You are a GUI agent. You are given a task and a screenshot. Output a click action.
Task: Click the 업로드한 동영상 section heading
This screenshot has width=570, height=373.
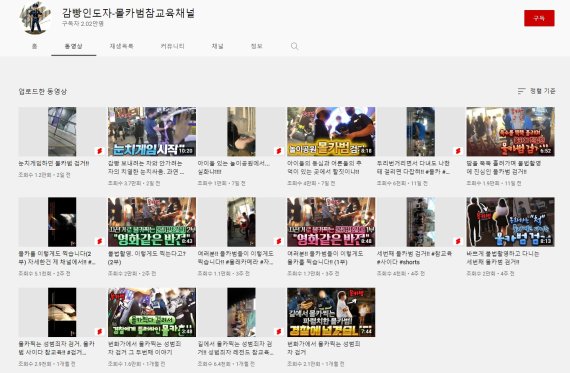(43, 92)
